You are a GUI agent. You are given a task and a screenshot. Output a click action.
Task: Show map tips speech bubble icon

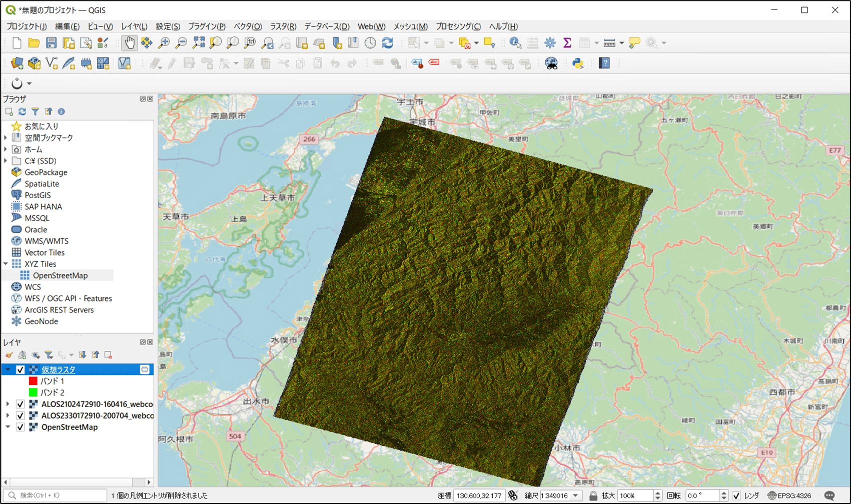click(x=634, y=43)
